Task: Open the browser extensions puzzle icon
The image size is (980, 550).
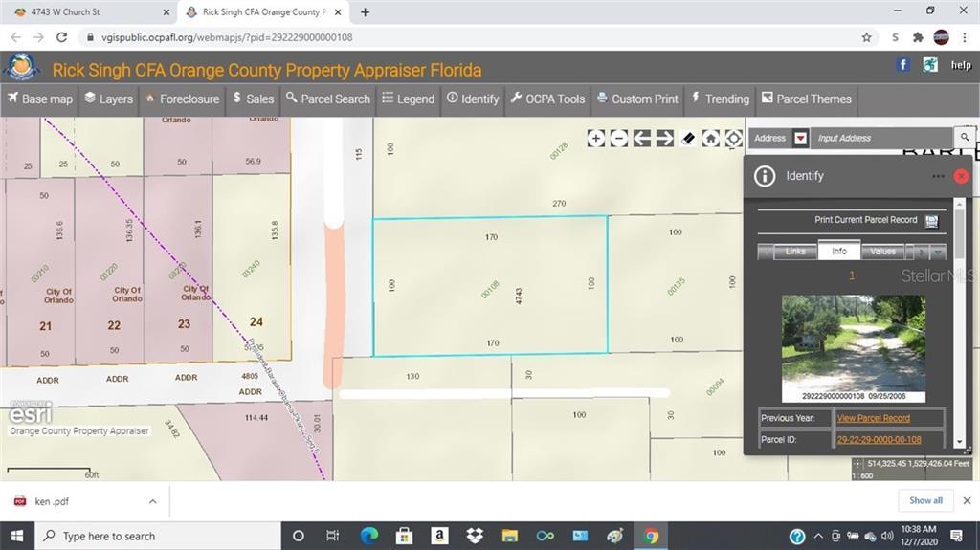Action: tap(918, 37)
